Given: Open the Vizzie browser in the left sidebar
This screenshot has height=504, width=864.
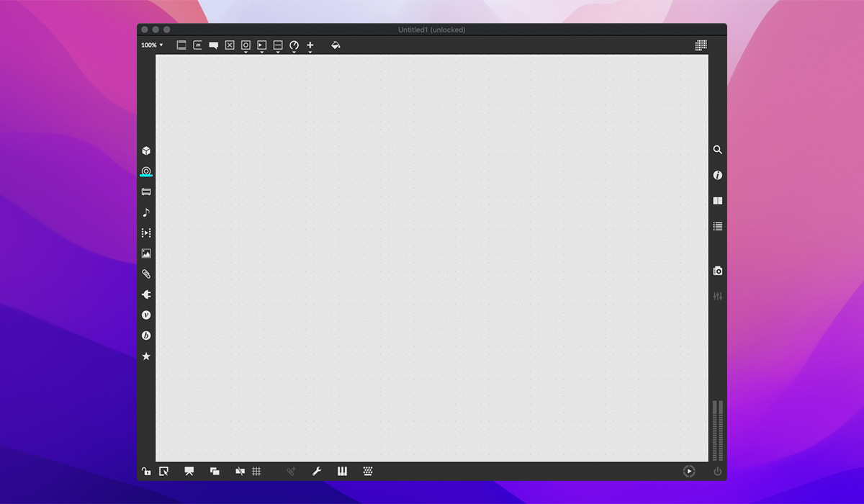Looking at the screenshot, I should click(x=146, y=315).
